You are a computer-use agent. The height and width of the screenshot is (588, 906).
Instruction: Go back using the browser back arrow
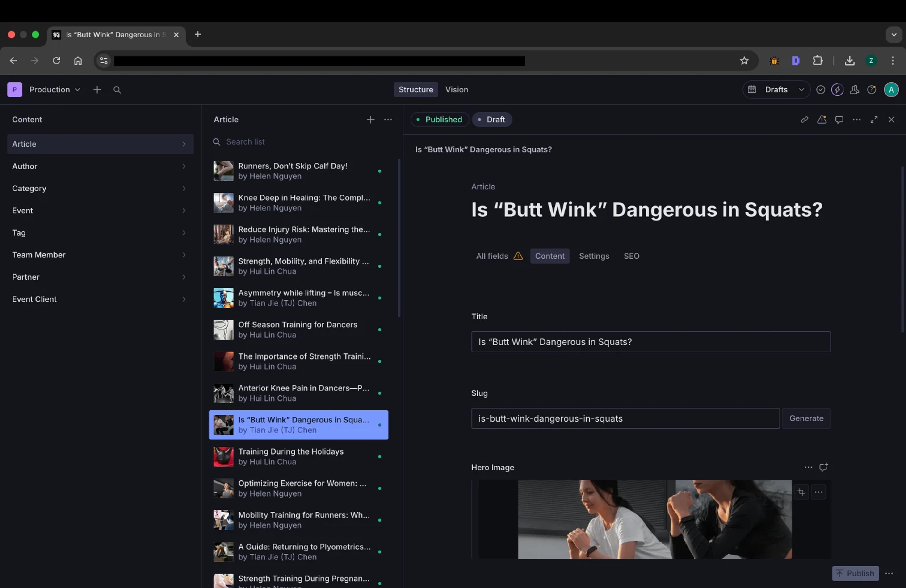[13, 61]
